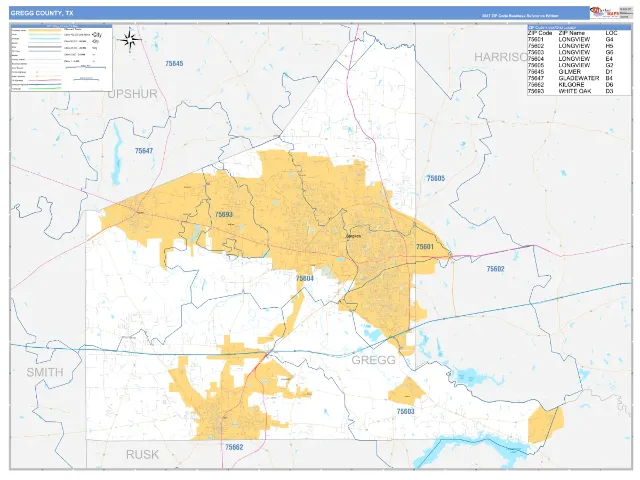Click the MarketMaps logo in the header
The height and width of the screenshot is (480, 640).
pyautogui.click(x=605, y=13)
